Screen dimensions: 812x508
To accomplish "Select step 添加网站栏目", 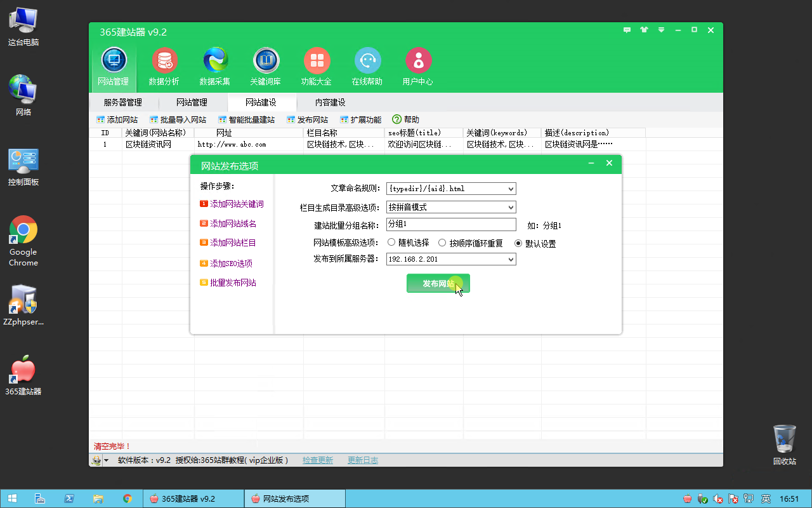I will [x=228, y=243].
